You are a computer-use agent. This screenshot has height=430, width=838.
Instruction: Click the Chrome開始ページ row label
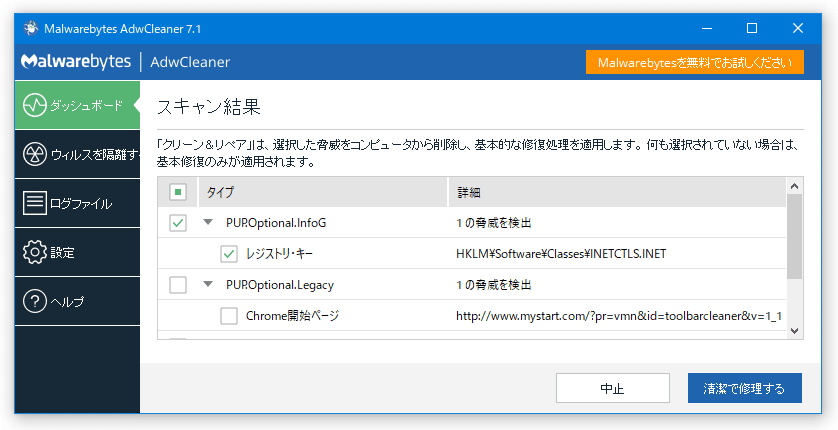pyautogui.click(x=292, y=316)
